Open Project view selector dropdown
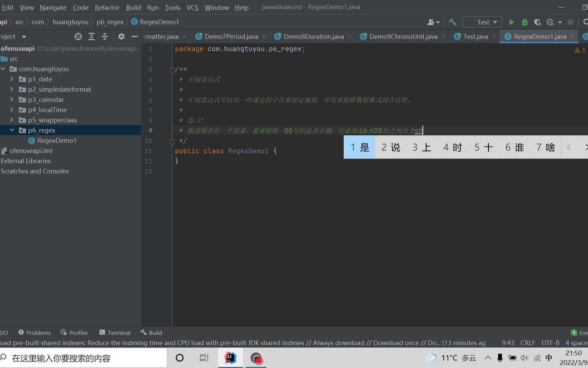 click(x=24, y=36)
